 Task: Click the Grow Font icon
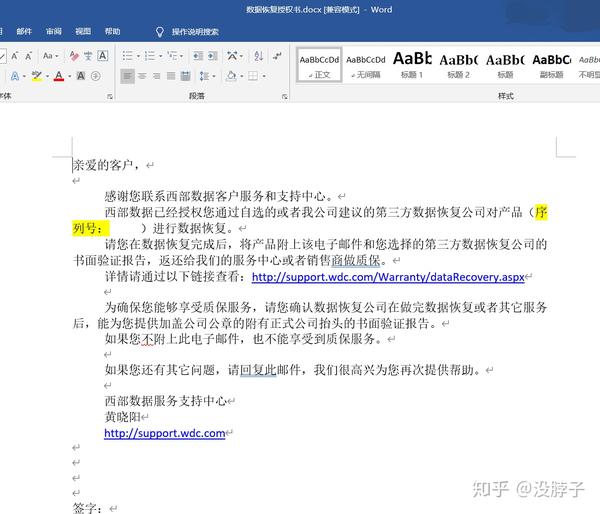[15, 56]
